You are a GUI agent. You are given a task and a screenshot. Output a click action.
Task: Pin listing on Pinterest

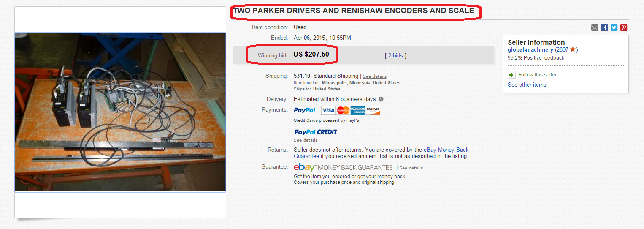pos(624,27)
